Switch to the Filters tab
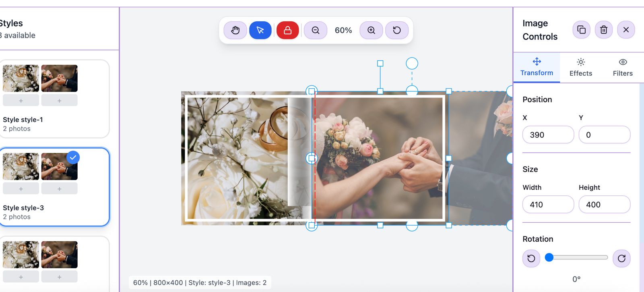Viewport: 644px width, 292px height. click(x=623, y=67)
